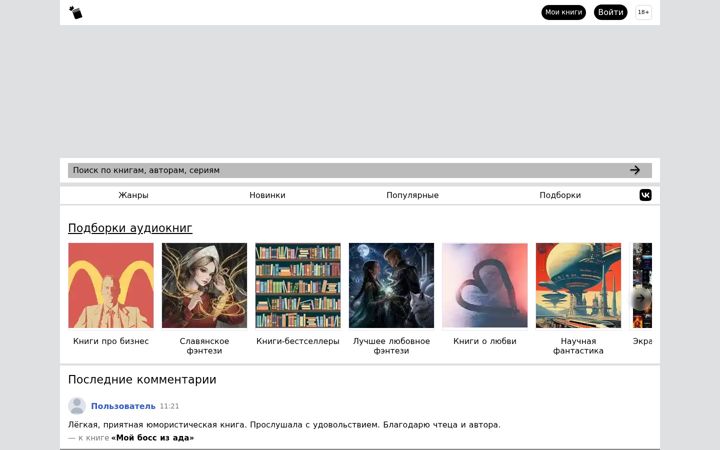720x450 pixels.
Task: Open Книги-бестселлеры bookshelf thumbnail
Action: (x=298, y=286)
